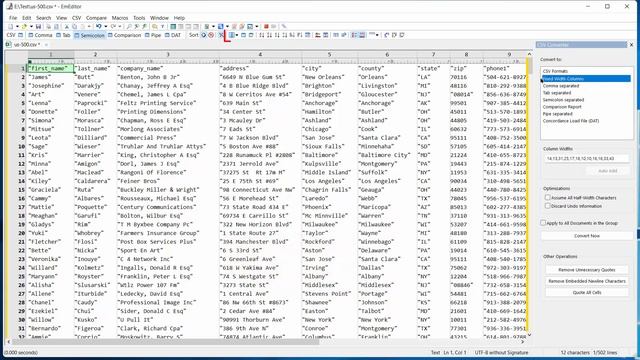Check Discard Undo Information

pyautogui.click(x=548, y=206)
